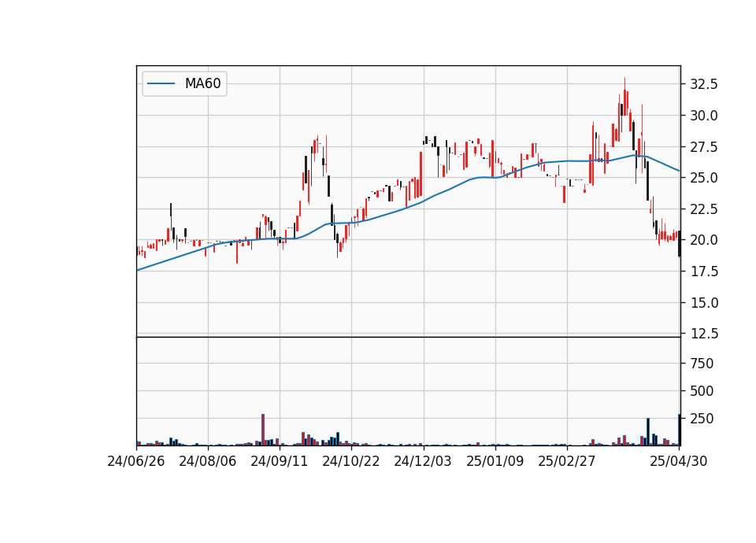Click the highest candlestick peak near 32.5
The height and width of the screenshot is (543, 756).
pos(624,96)
